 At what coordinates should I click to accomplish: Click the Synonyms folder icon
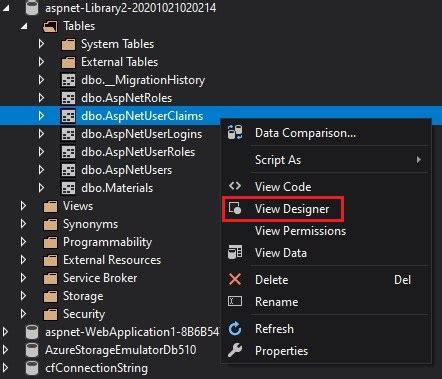(50, 224)
